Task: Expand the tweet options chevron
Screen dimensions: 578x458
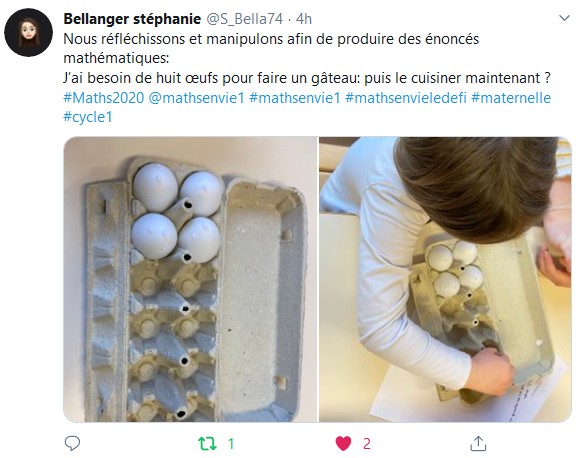Action: pyautogui.click(x=564, y=18)
